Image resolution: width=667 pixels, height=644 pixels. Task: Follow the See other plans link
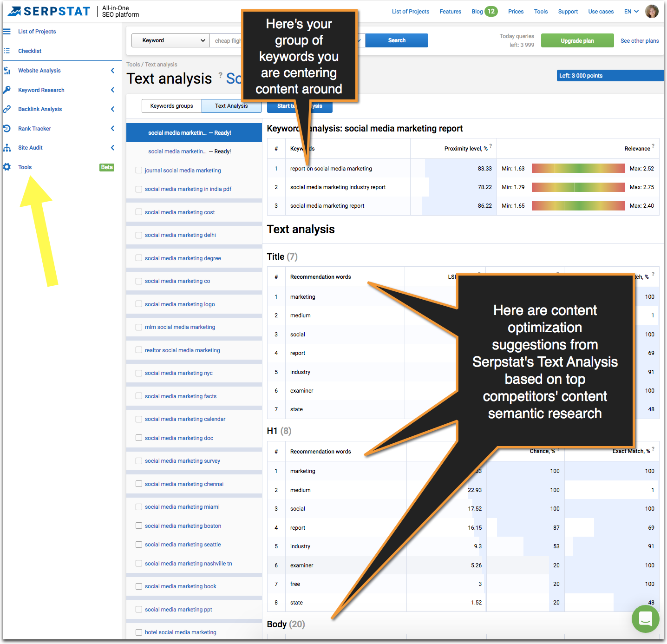[x=640, y=40]
